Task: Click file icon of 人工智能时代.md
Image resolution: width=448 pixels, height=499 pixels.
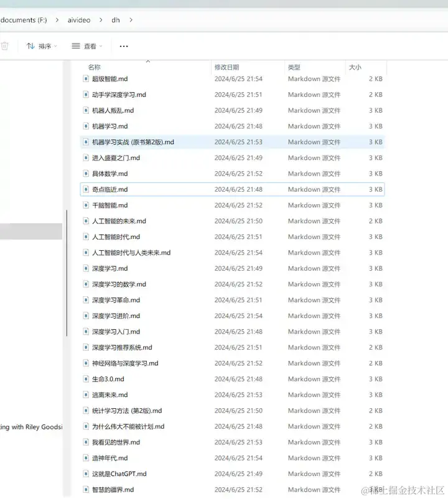Action: pyautogui.click(x=86, y=237)
